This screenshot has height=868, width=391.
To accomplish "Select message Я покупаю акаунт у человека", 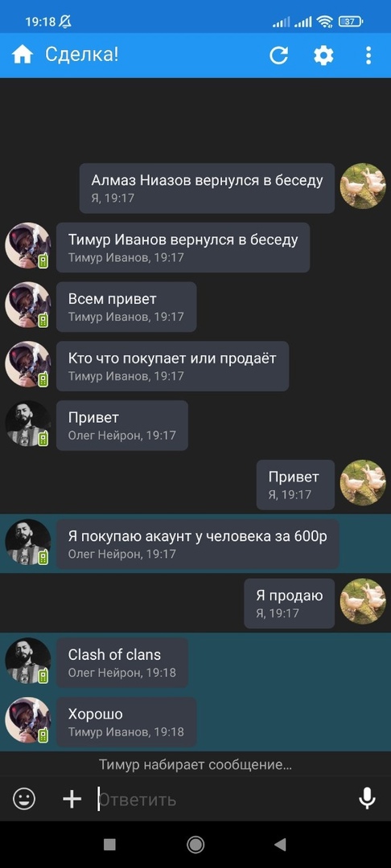I will pyautogui.click(x=198, y=543).
